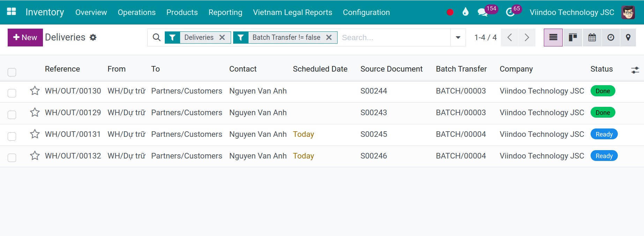
Task: Sort by the Source Document column header
Action: pos(391,69)
